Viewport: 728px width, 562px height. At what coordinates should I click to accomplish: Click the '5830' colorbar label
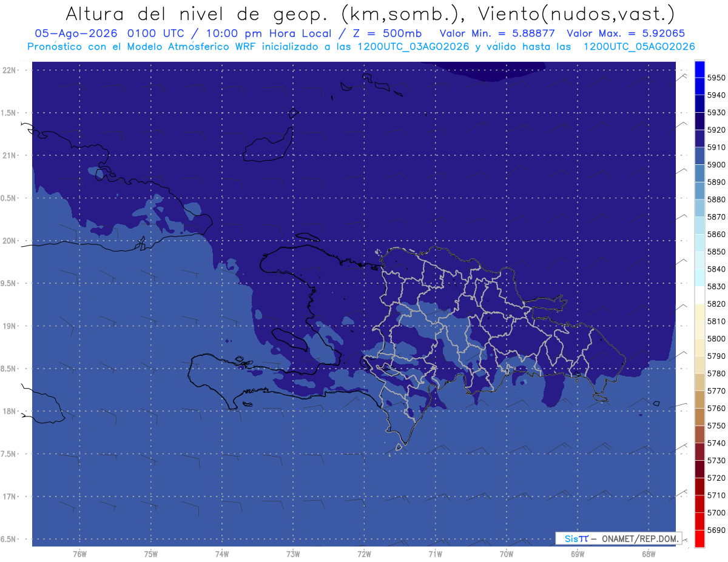point(716,286)
